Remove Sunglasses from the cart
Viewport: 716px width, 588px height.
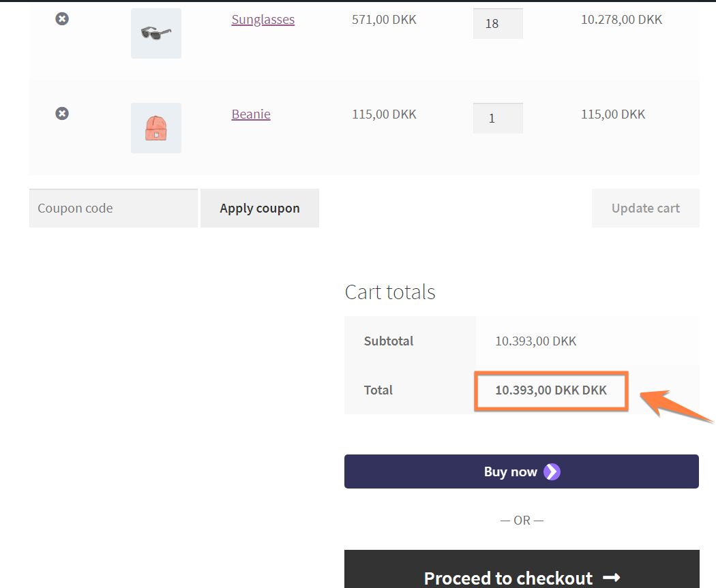(62, 18)
